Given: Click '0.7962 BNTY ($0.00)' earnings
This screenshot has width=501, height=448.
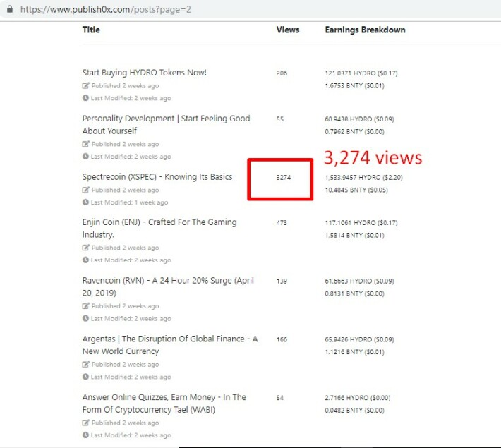Looking at the screenshot, I should 355,132.
